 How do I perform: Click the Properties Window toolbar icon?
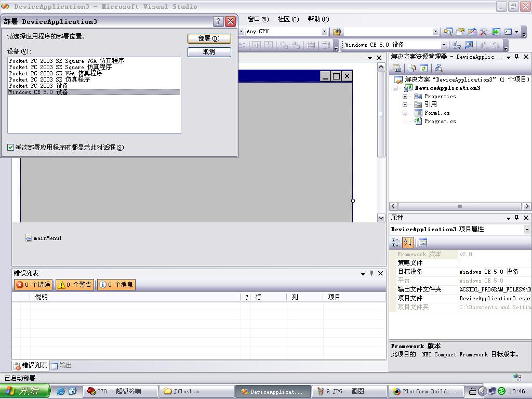pyautogui.click(x=460, y=32)
